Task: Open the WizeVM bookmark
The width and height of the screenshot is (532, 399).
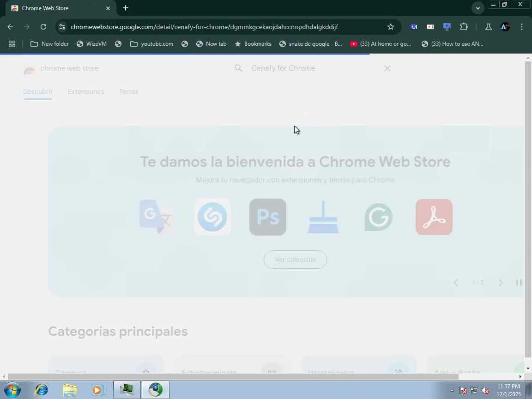Action: click(91, 44)
